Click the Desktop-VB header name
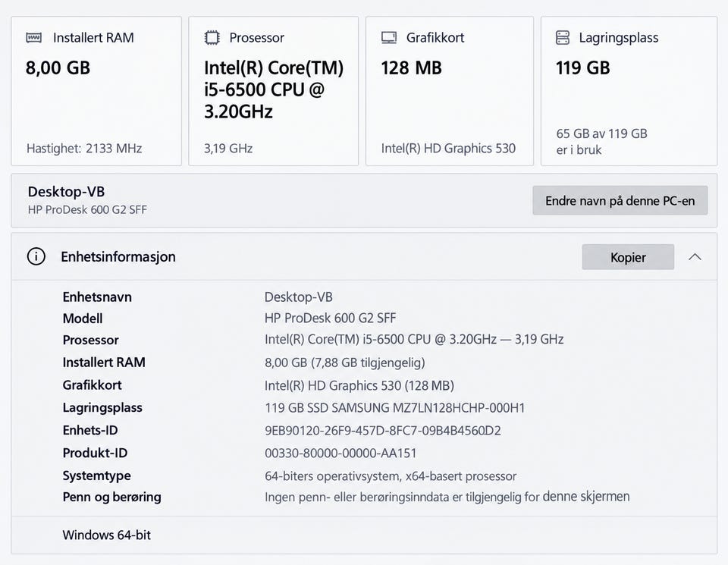728x565 pixels. point(67,192)
